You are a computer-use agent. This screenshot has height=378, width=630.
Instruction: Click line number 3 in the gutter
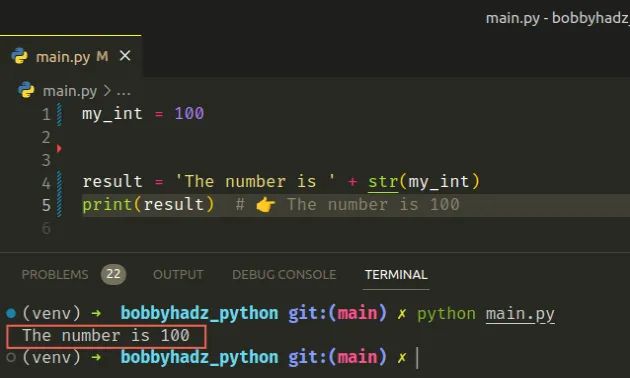click(x=46, y=160)
